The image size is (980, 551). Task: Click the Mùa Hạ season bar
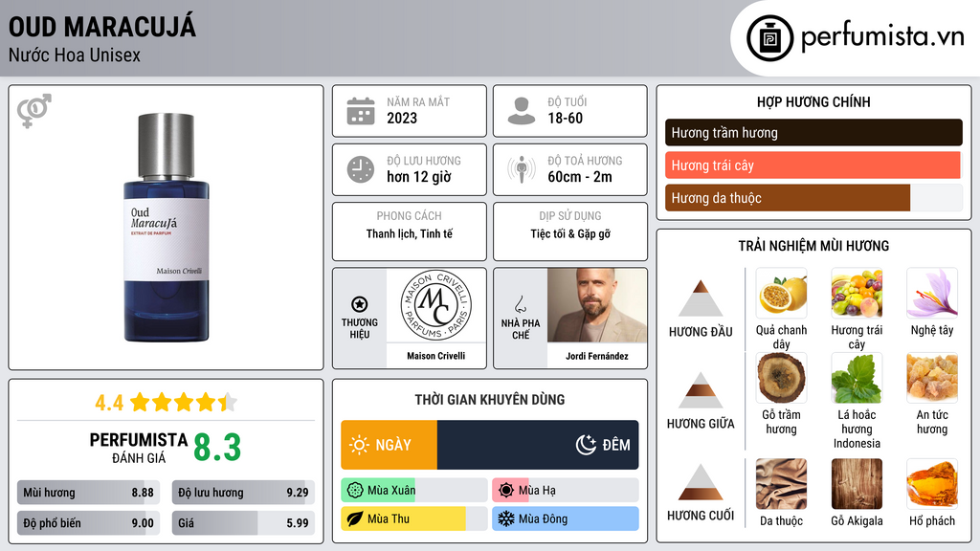[566, 491]
